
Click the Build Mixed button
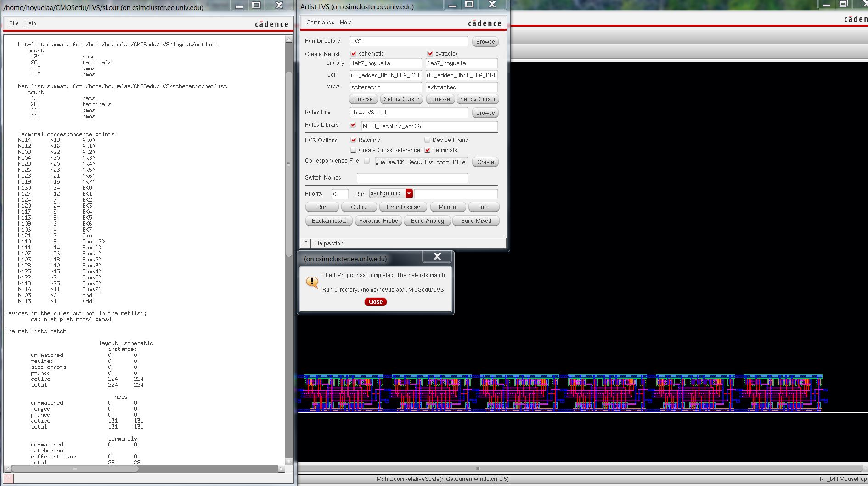[476, 221]
